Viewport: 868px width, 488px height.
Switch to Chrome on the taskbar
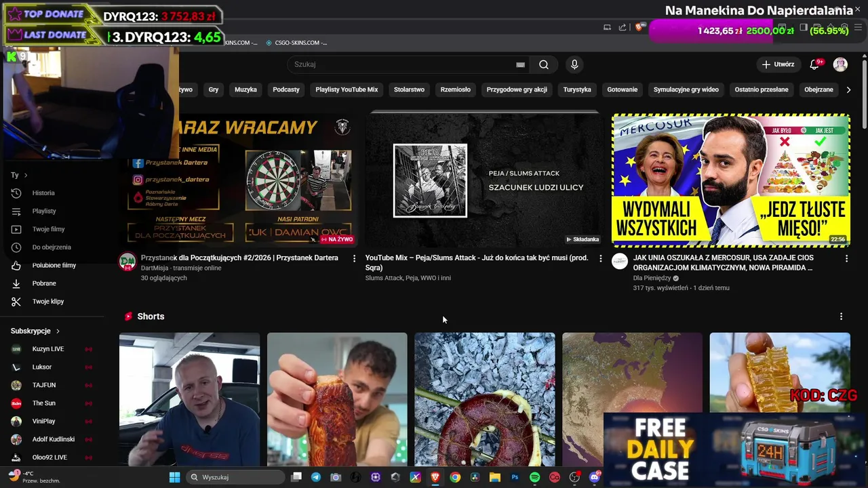[455, 477]
